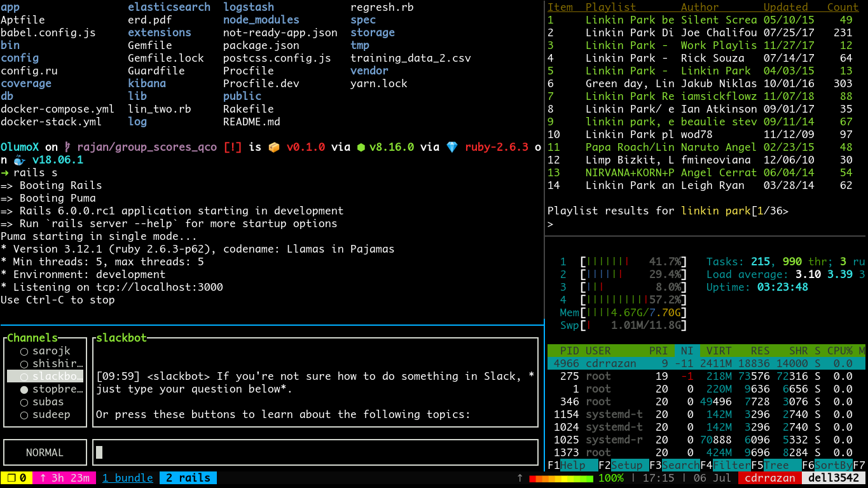Click the up arrow beside battery bar
The height and width of the screenshot is (488, 868).
point(520,478)
